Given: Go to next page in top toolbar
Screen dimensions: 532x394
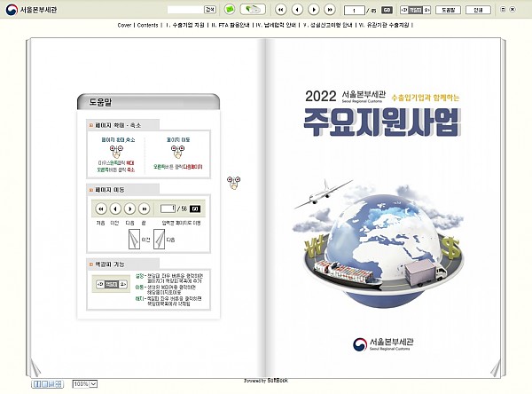Looking at the screenshot, I should pos(314,10).
